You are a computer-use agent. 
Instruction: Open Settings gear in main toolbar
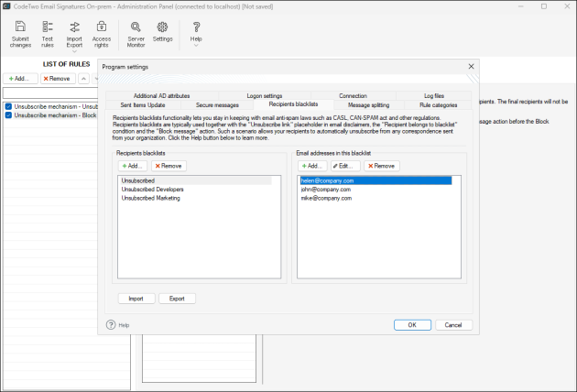click(162, 32)
